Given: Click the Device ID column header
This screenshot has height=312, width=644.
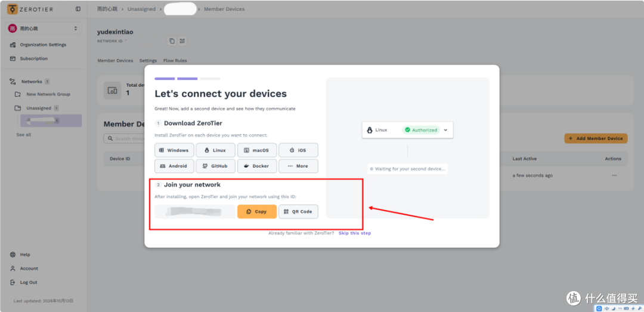Looking at the screenshot, I should point(120,159).
